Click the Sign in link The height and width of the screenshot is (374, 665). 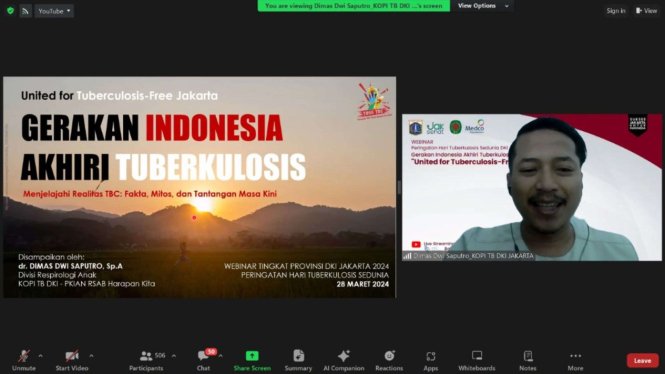click(x=616, y=11)
